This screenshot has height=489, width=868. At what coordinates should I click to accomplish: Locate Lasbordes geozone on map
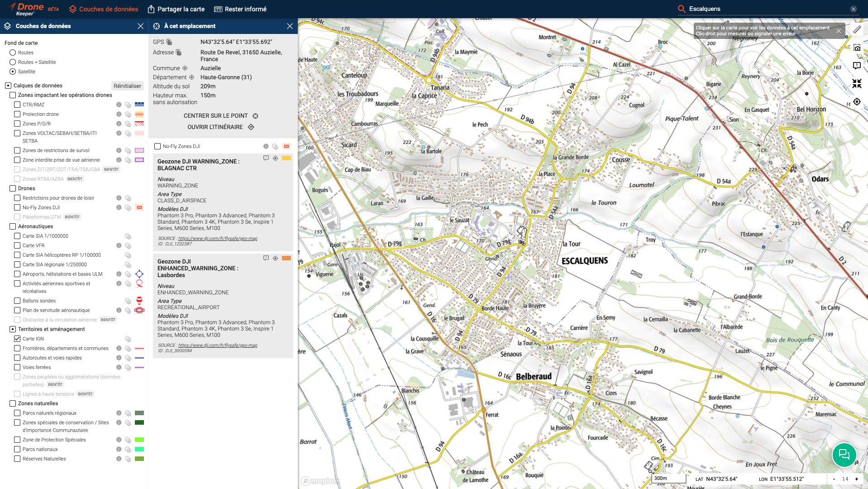click(x=275, y=258)
